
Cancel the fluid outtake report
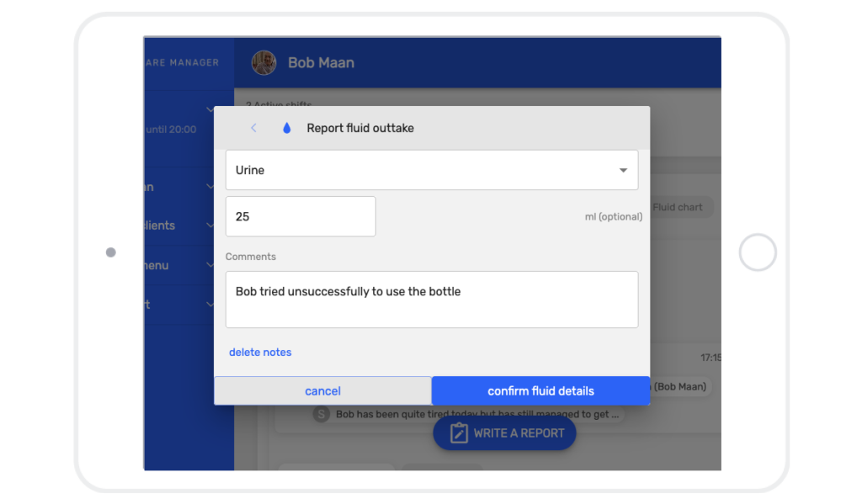322,390
